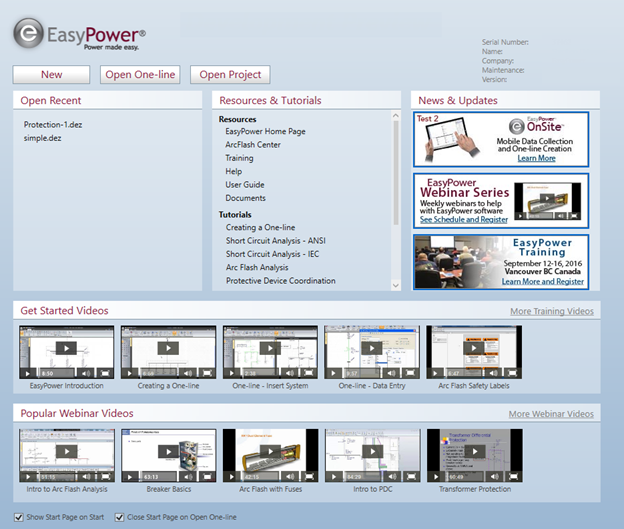Mute volume icon on EasyPower Introduction video
The height and width of the screenshot is (529, 624).
click(x=86, y=373)
